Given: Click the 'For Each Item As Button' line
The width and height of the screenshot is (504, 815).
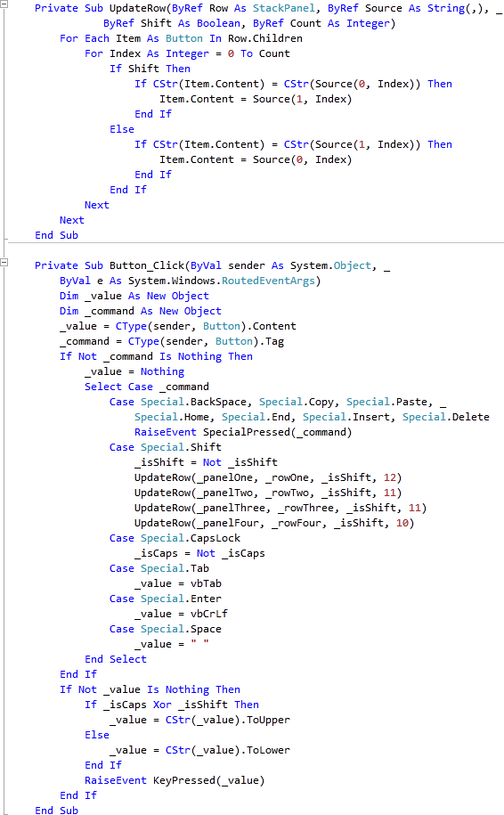Looking at the screenshot, I should [x=180, y=38].
